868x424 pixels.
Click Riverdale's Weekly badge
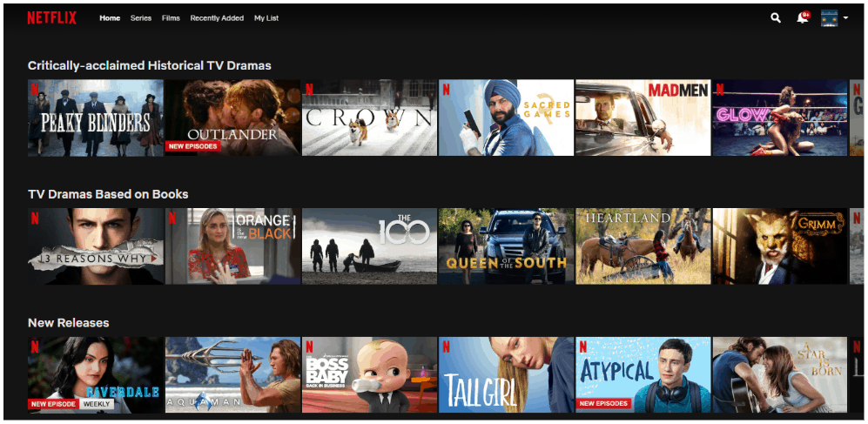tap(97, 404)
